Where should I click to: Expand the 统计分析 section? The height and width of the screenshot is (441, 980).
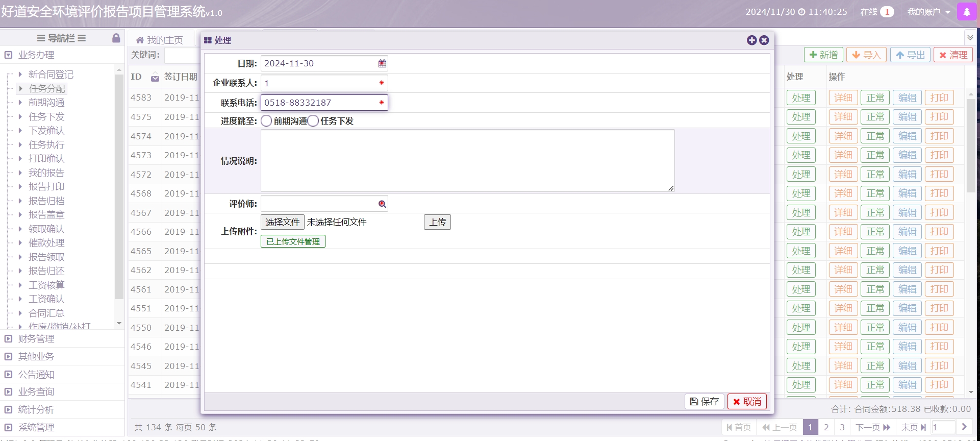coord(36,410)
